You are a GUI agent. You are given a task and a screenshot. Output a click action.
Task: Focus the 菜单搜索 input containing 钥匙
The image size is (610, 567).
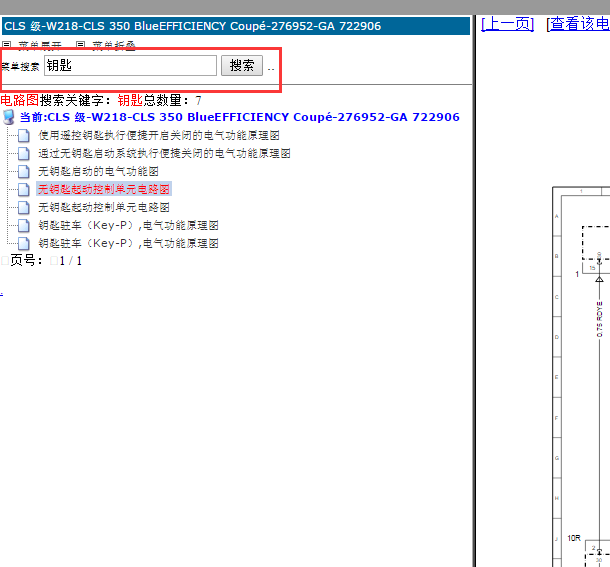pos(130,65)
